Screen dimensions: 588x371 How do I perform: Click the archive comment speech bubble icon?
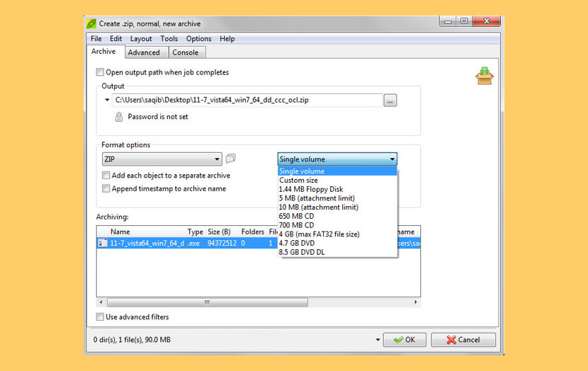[x=231, y=159]
